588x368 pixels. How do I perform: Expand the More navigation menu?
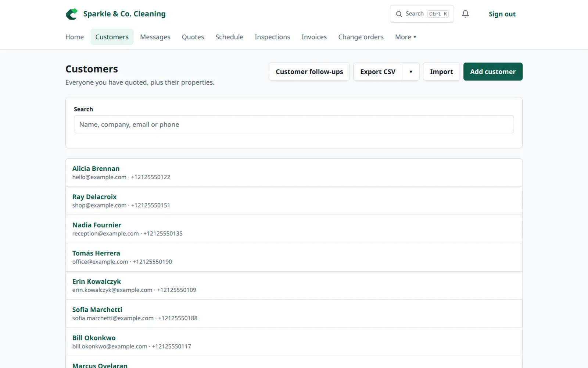point(406,37)
